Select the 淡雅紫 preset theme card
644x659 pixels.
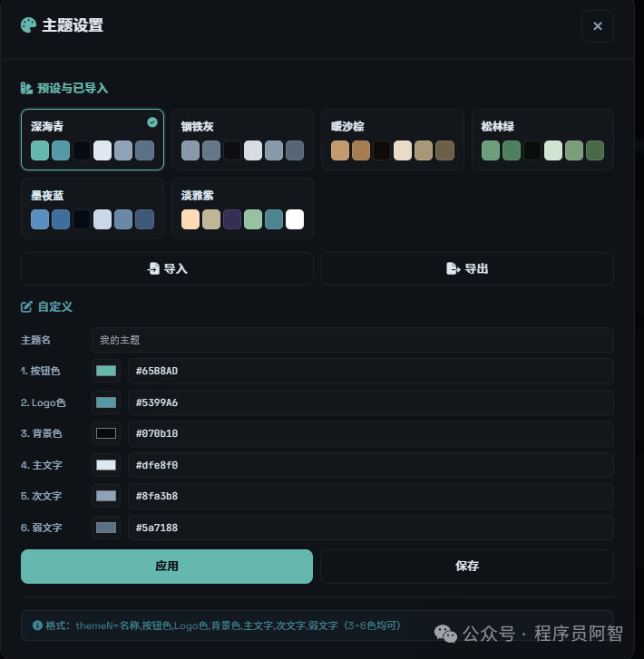point(243,208)
